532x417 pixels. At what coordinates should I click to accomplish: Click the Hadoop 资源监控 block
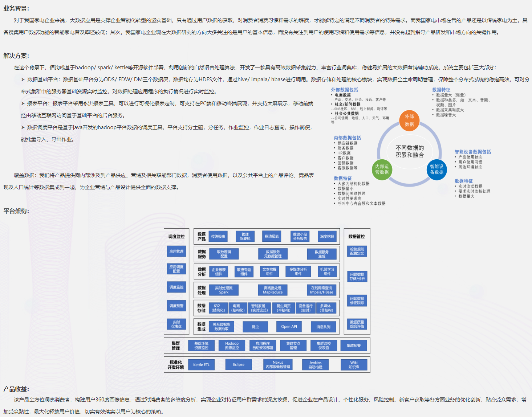[x=232, y=346]
